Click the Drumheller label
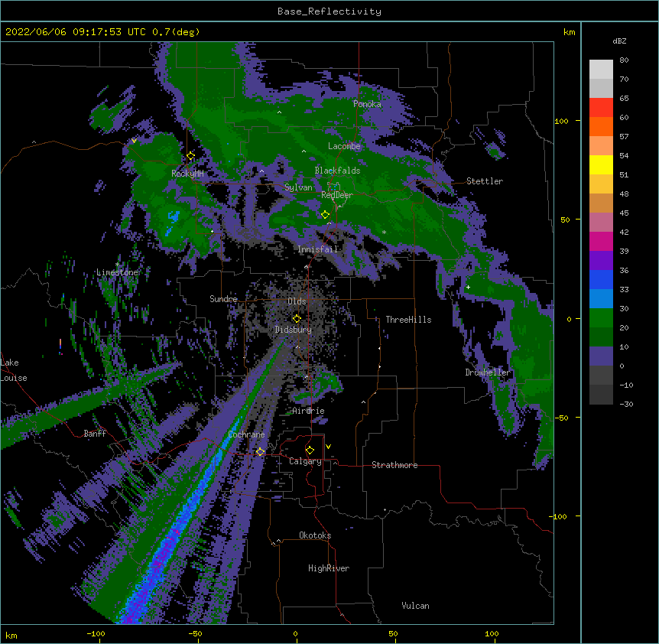The image size is (659, 644). (x=488, y=372)
